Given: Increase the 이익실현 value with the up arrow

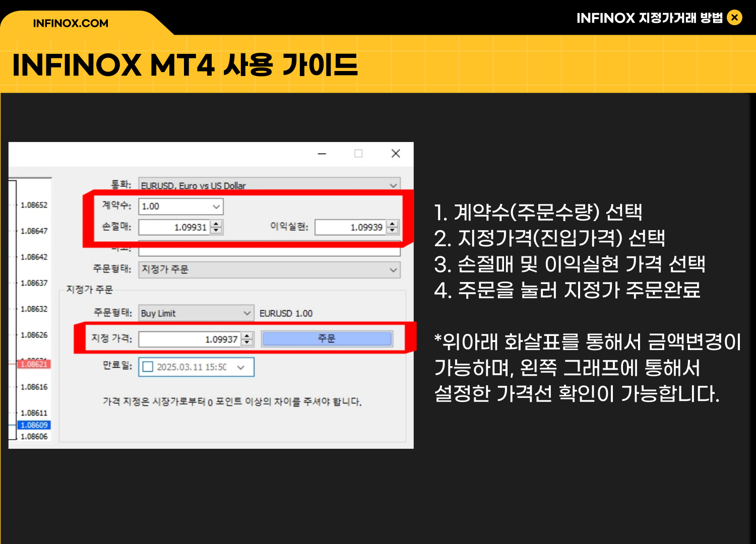Looking at the screenshot, I should (393, 224).
